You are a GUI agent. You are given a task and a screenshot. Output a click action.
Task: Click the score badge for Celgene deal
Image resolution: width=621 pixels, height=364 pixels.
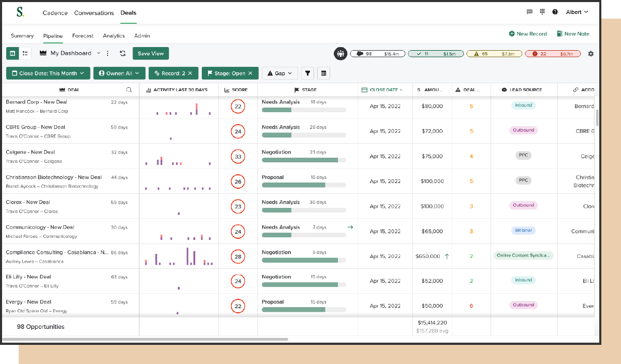(x=238, y=156)
